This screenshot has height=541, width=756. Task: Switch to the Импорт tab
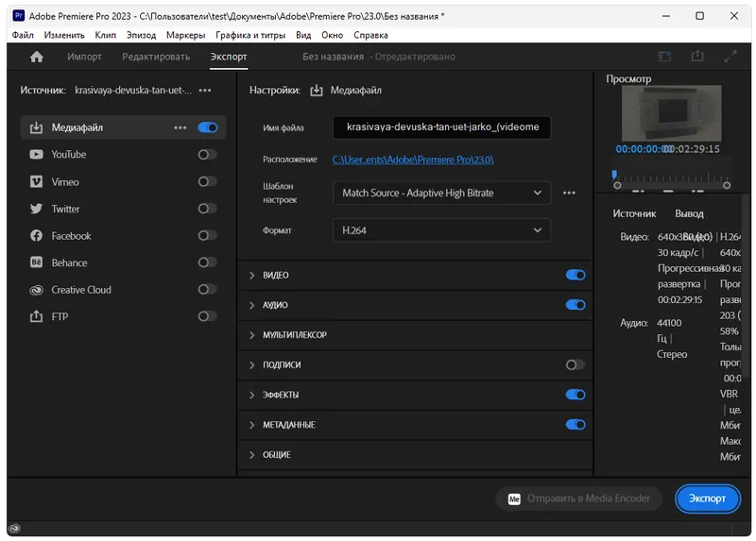(84, 57)
